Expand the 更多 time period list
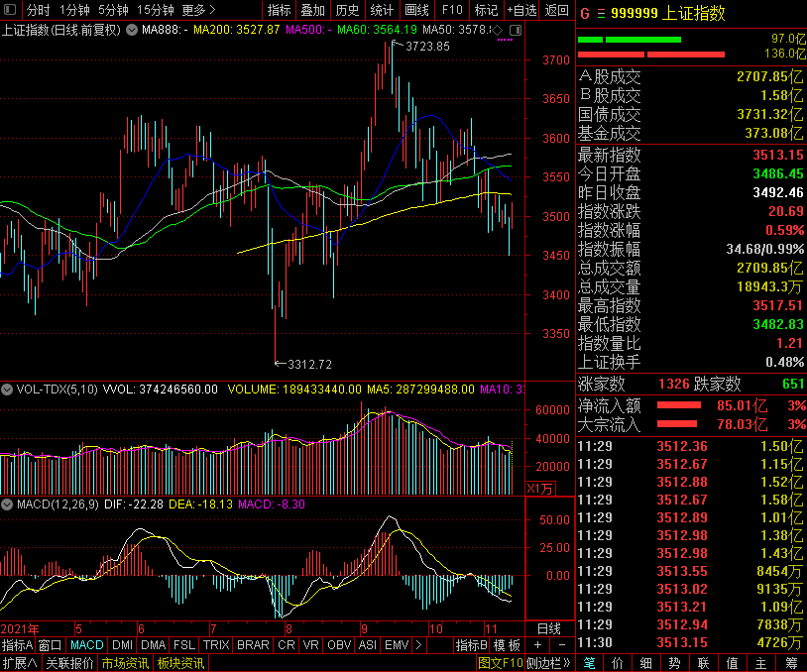 (198, 10)
